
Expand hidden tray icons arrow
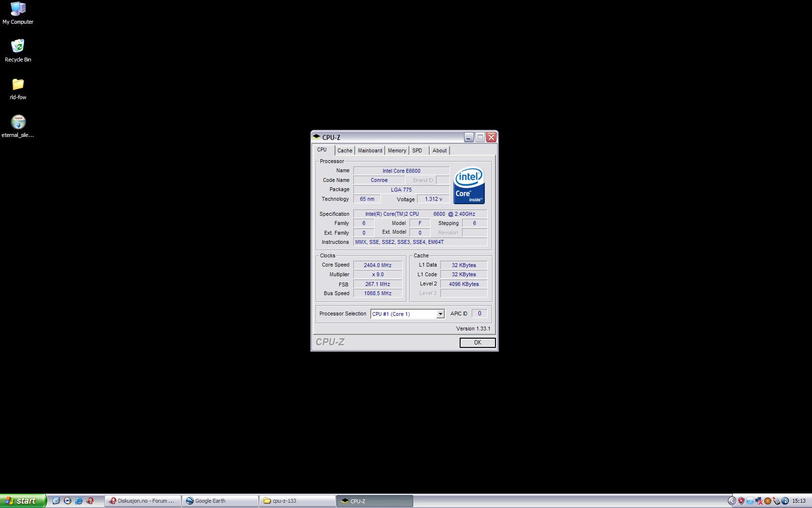click(732, 501)
